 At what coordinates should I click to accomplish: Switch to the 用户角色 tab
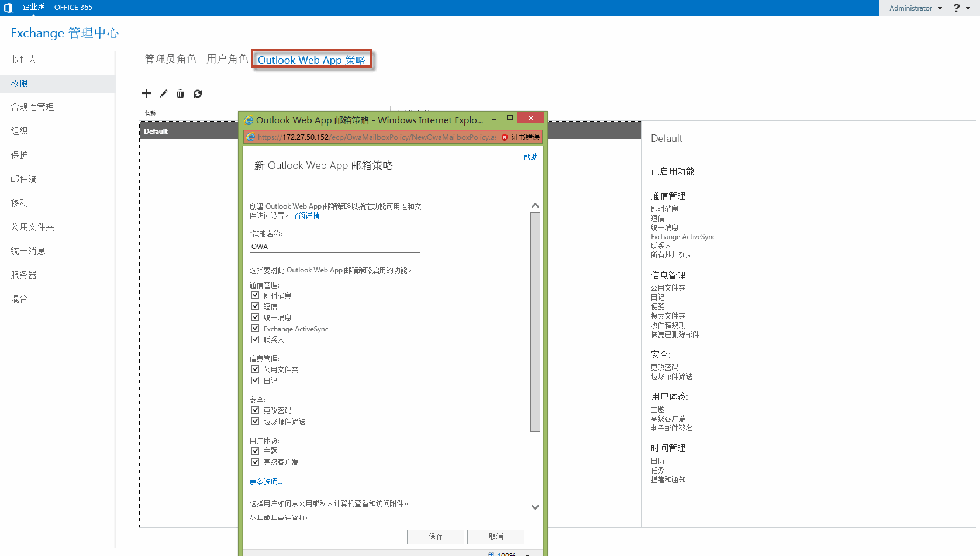pos(227,59)
